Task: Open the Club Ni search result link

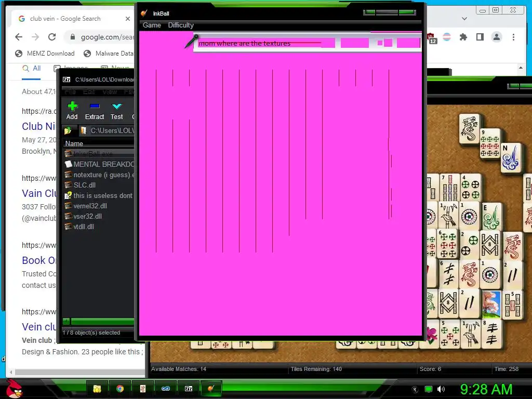Action: tap(38, 126)
